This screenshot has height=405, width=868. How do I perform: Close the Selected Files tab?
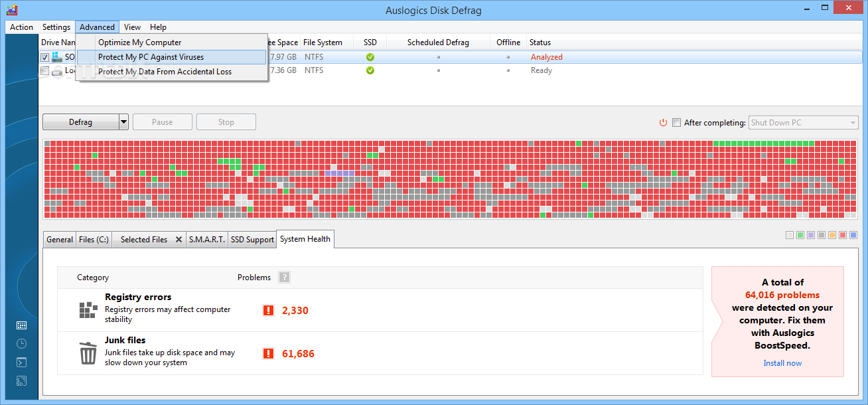(x=179, y=240)
